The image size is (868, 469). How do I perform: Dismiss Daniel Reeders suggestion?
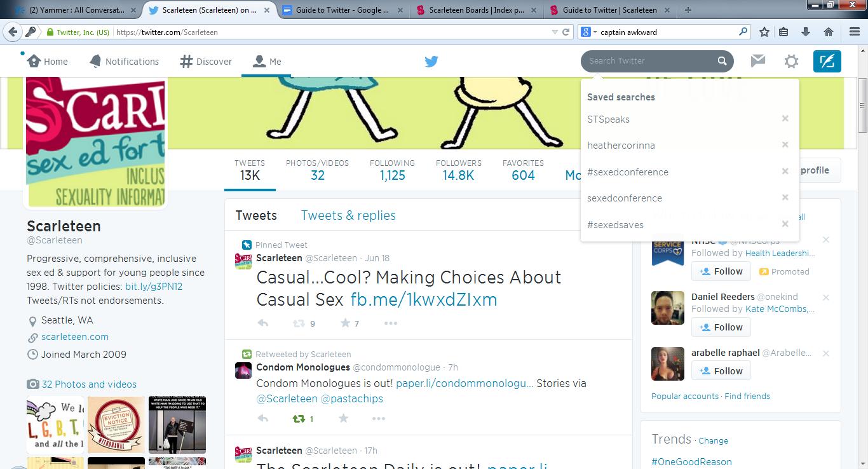tap(826, 297)
